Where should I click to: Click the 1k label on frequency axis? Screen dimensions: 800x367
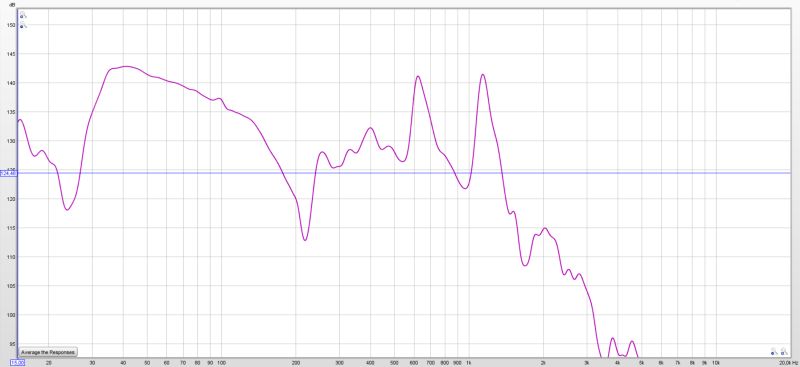468,362
